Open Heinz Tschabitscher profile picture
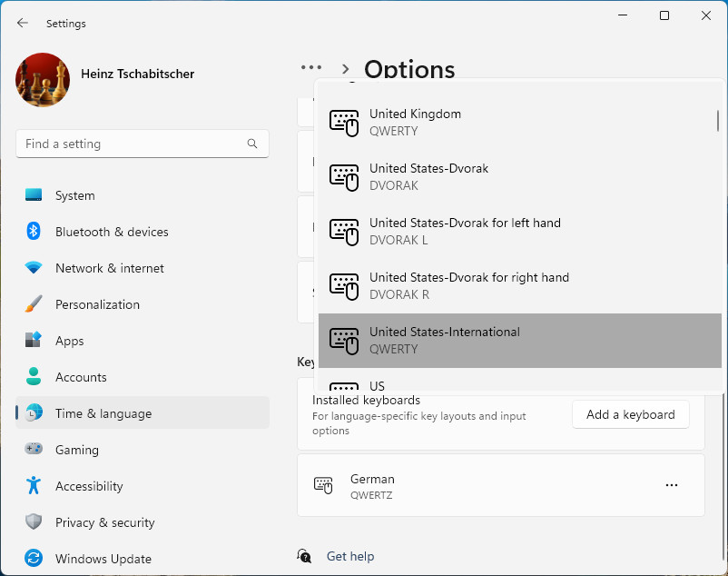Viewport: 728px width, 576px height. click(43, 80)
